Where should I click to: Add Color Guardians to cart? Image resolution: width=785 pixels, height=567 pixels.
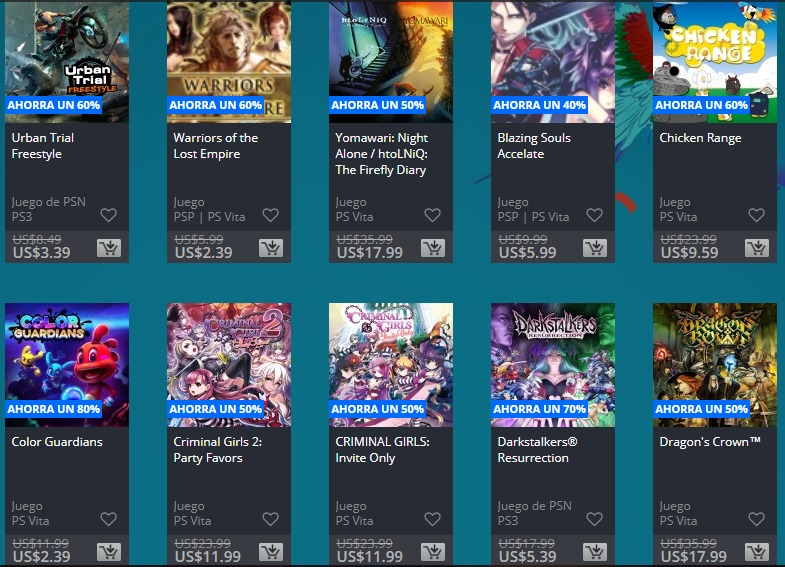point(109,552)
